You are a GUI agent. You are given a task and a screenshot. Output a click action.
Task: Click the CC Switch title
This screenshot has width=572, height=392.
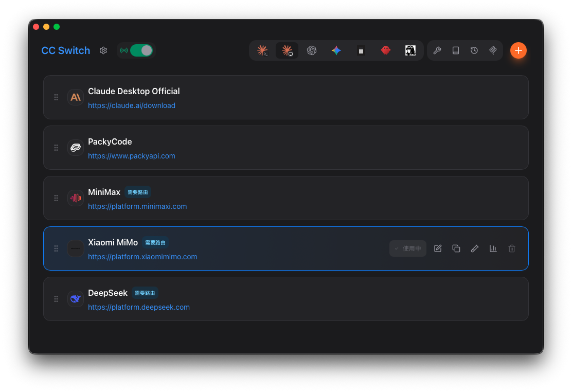(x=66, y=50)
